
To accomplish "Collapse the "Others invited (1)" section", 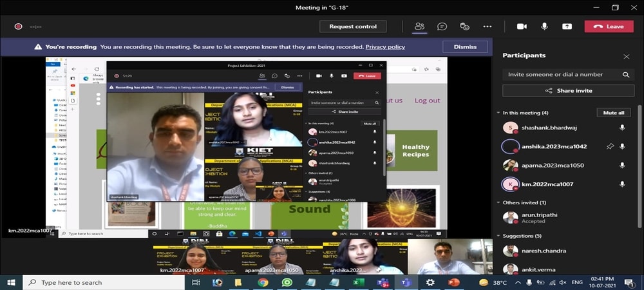I will click(x=498, y=203).
